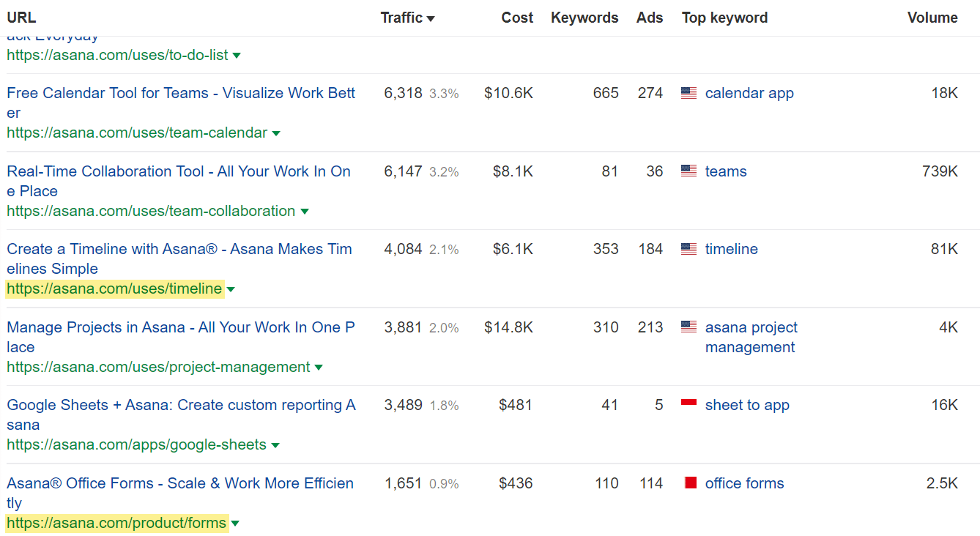Screen dimensions: 980x536
Task: Click the US flag beside "teams" keyword
Action: pyautogui.click(x=688, y=171)
